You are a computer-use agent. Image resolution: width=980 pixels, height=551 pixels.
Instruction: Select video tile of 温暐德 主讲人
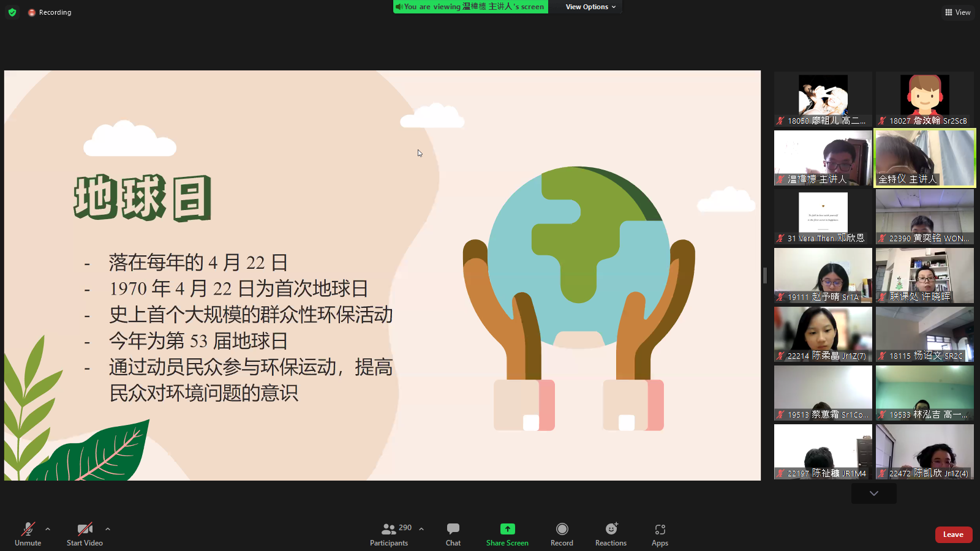coord(823,158)
